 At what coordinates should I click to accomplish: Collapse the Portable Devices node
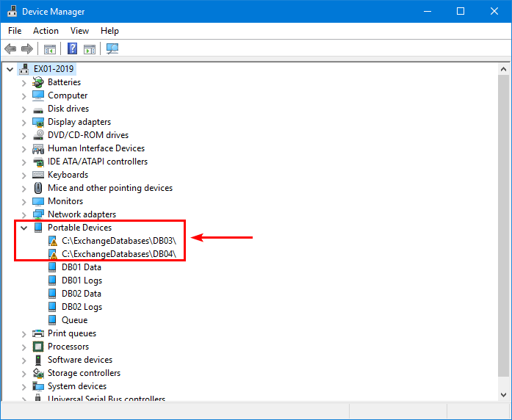[24, 228]
